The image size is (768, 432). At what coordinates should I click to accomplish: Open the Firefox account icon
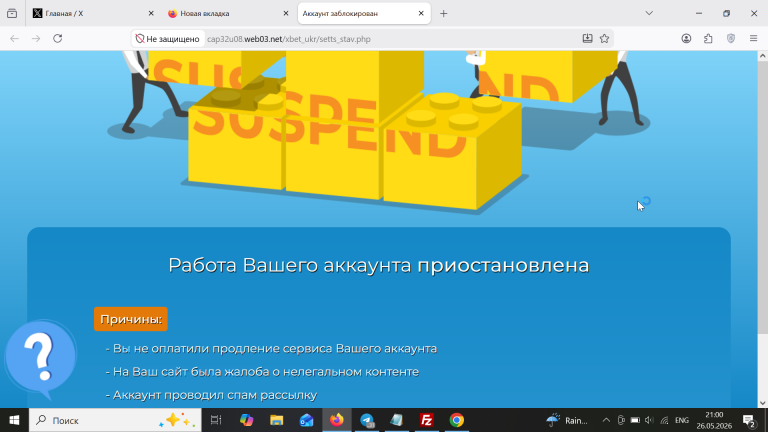[686, 39]
